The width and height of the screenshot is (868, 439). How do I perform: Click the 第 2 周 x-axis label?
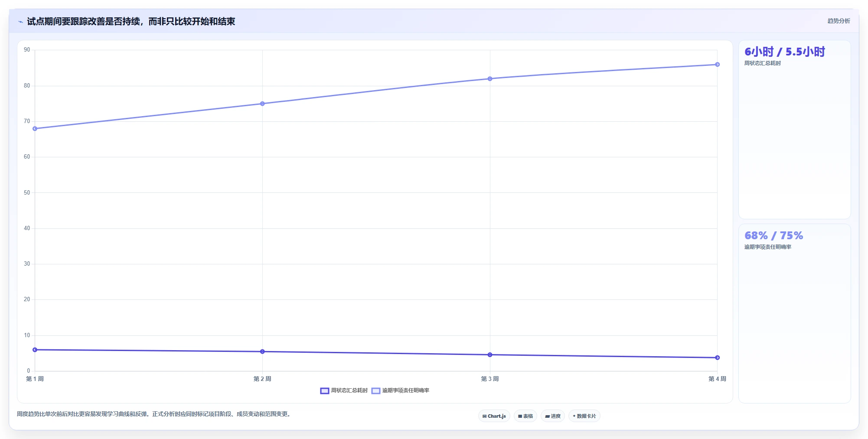tap(262, 379)
